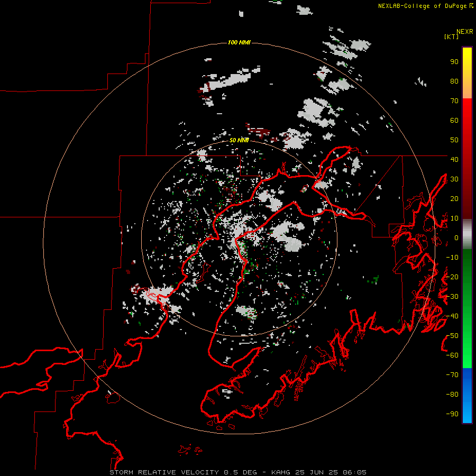Click the Storm Relative Velocity caption at the bottom
The width and height of the screenshot is (476, 476).
coord(238,472)
